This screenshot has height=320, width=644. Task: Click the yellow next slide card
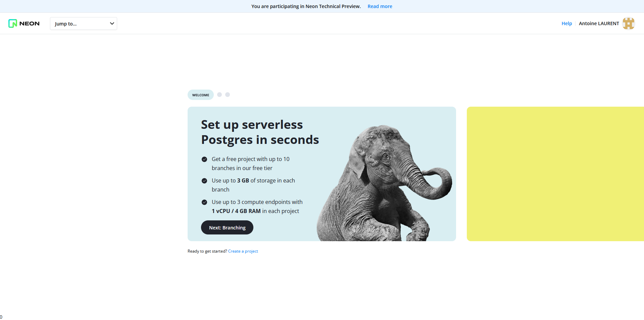555,174
